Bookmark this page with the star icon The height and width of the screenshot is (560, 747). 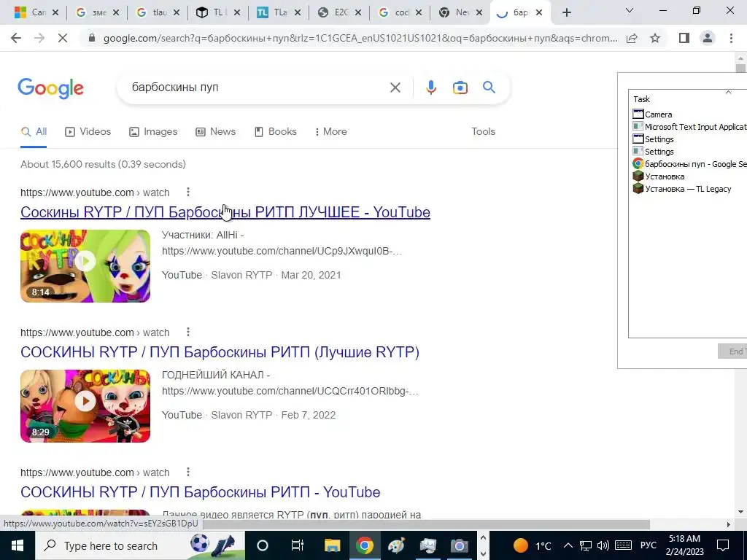(655, 38)
